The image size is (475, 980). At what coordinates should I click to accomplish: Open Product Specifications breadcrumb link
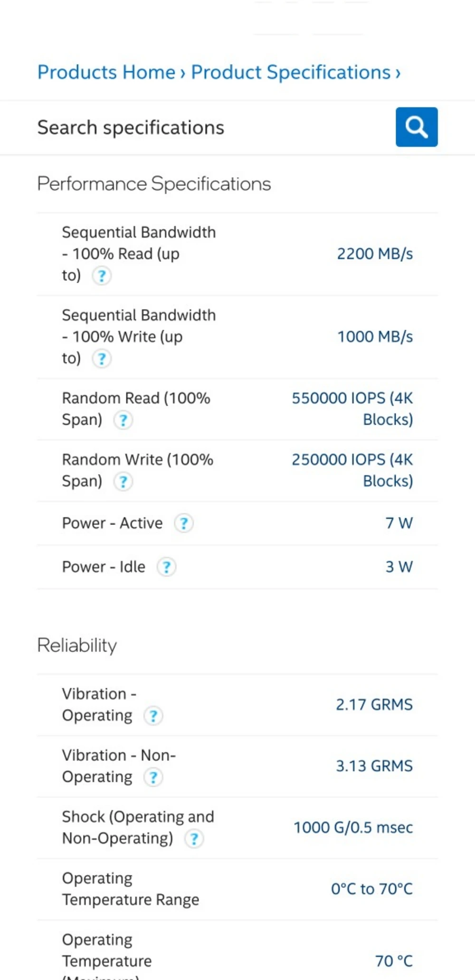[x=291, y=72]
